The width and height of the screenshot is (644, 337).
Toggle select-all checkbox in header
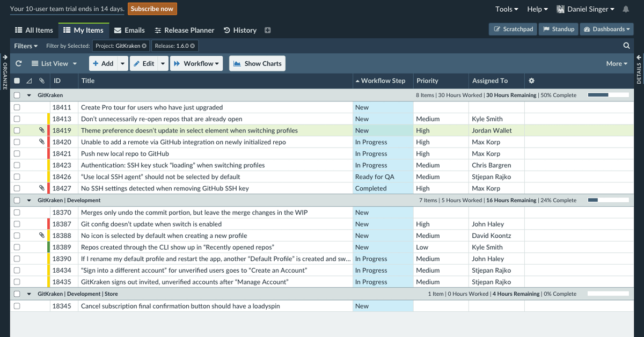pos(17,81)
